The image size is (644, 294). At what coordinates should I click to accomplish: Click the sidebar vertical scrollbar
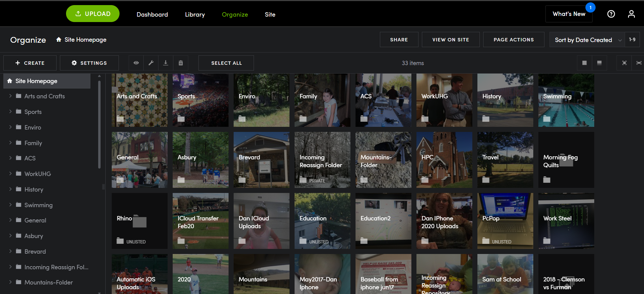99,124
